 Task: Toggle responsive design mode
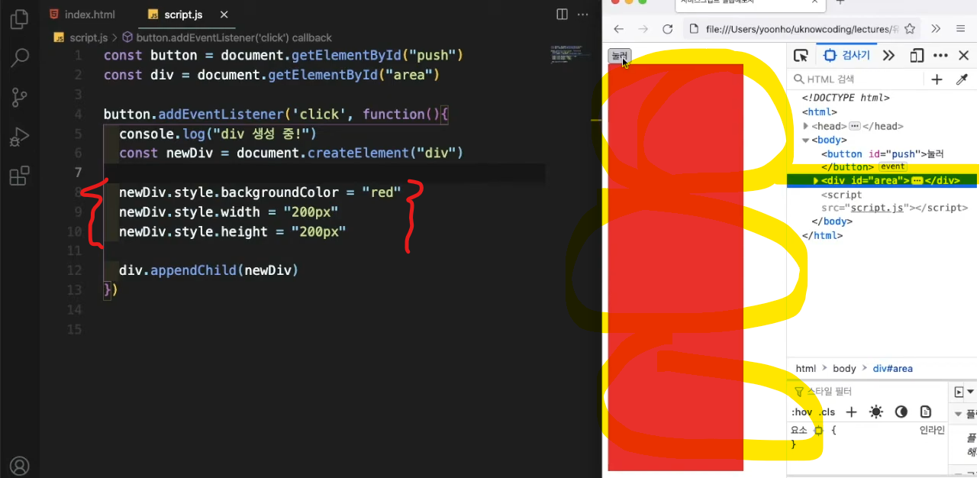tap(917, 56)
